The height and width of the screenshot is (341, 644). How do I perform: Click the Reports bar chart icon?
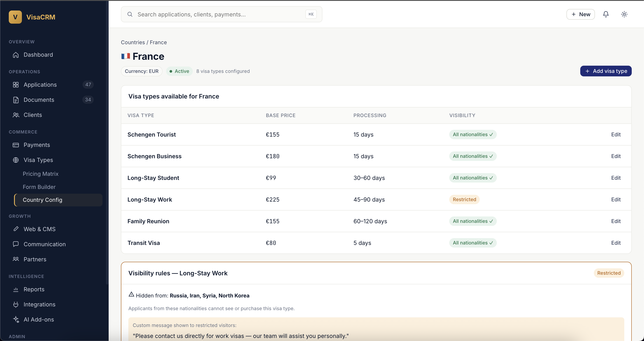[16, 289]
